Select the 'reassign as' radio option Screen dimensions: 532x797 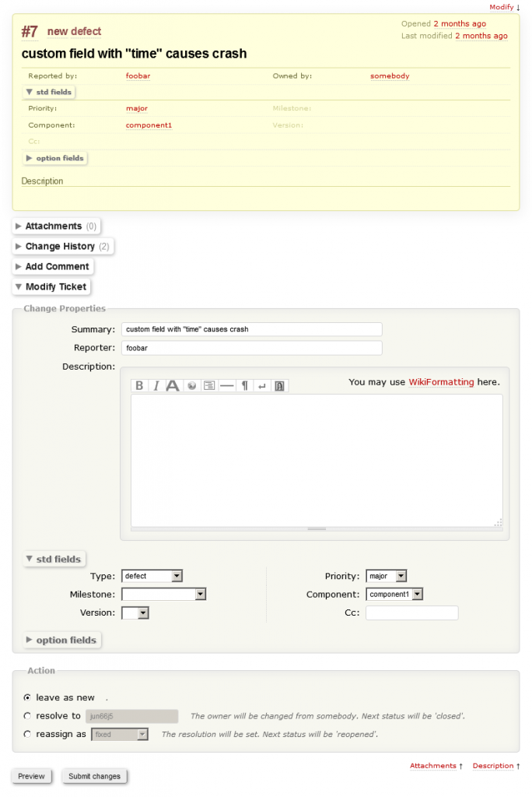(x=28, y=734)
